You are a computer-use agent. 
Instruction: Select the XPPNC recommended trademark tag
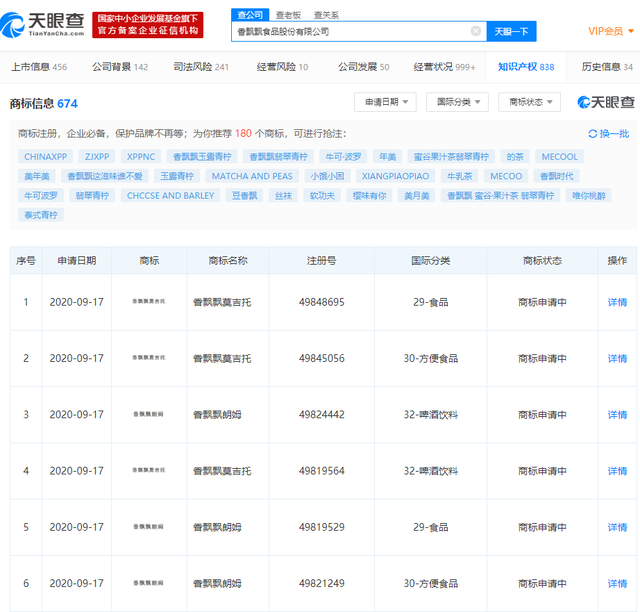click(x=141, y=157)
